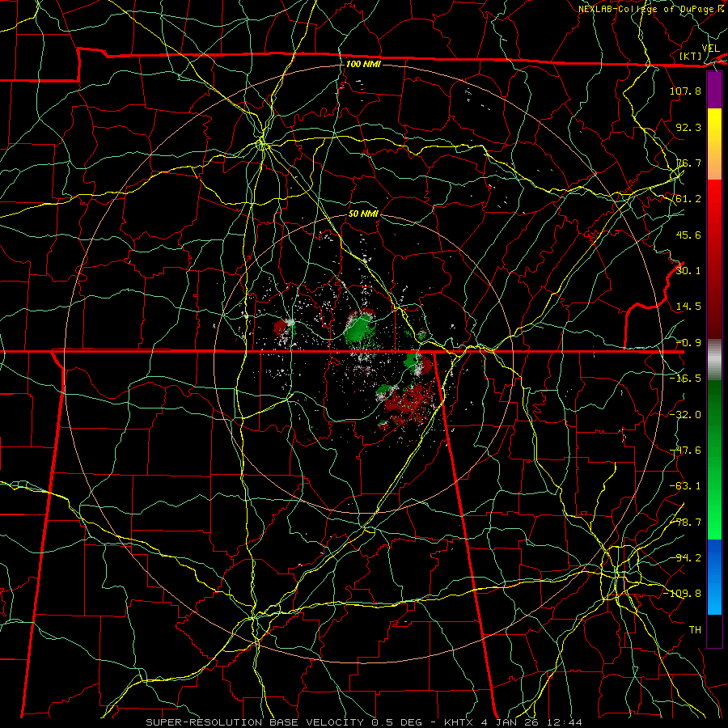Image resolution: width=728 pixels, height=728 pixels.
Task: Click the 92.3 scale value
Action: point(688,127)
